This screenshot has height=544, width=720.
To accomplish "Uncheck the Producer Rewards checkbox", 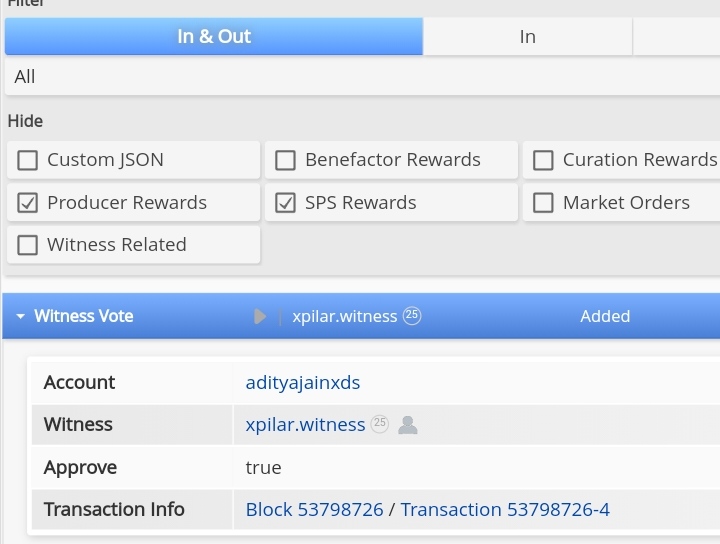I will pyautogui.click(x=28, y=203).
